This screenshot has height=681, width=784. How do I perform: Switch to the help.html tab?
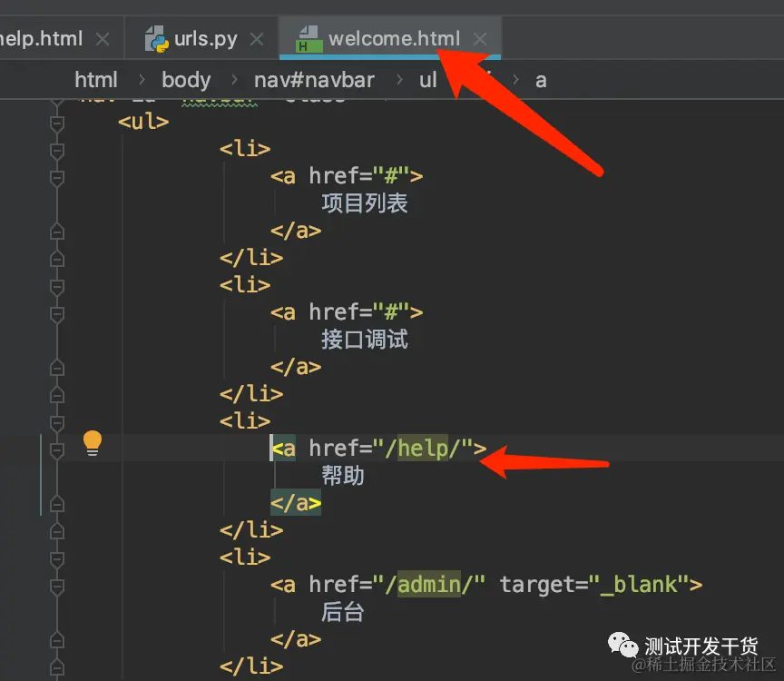click(x=41, y=38)
